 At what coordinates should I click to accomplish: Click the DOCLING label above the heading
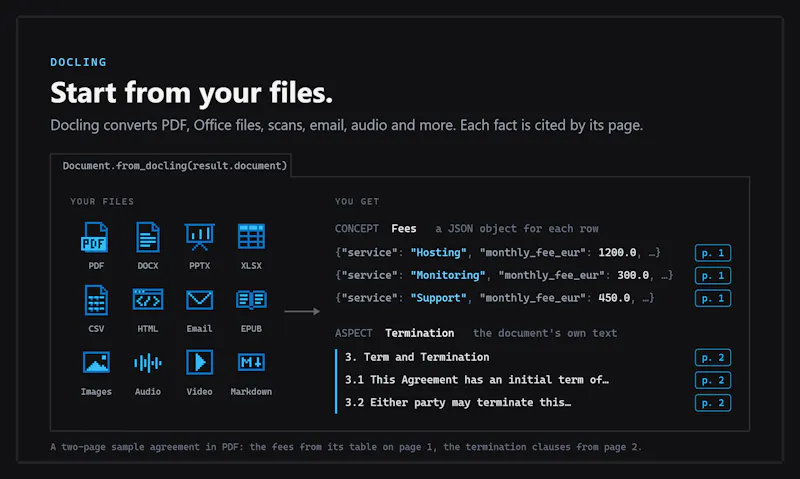(x=79, y=62)
